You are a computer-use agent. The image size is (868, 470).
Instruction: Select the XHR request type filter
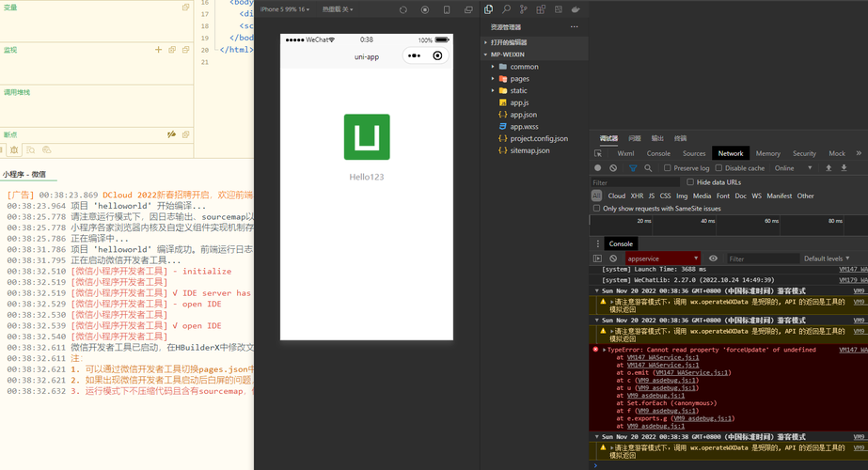point(637,196)
